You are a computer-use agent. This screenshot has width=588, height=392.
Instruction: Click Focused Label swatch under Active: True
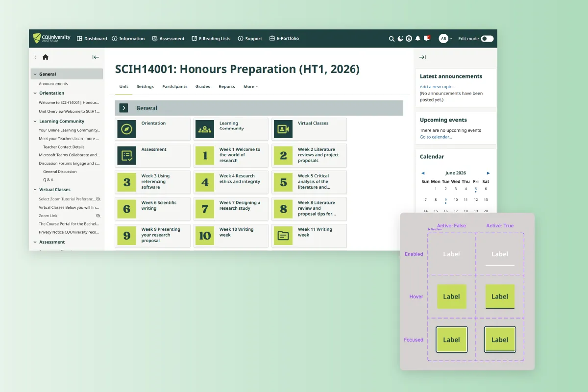point(500,340)
